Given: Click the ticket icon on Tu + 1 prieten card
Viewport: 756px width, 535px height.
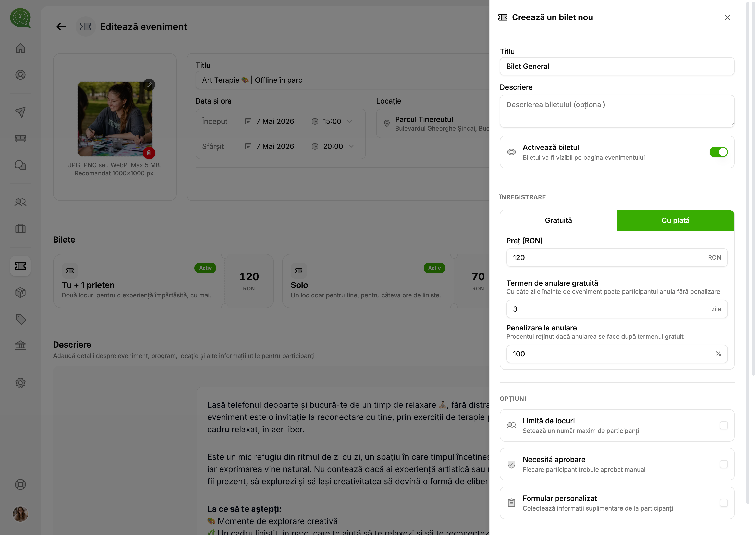Looking at the screenshot, I should [70, 271].
